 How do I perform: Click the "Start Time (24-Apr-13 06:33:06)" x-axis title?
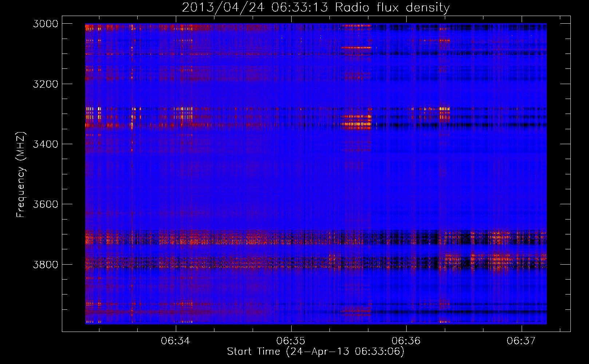pyautogui.click(x=316, y=352)
